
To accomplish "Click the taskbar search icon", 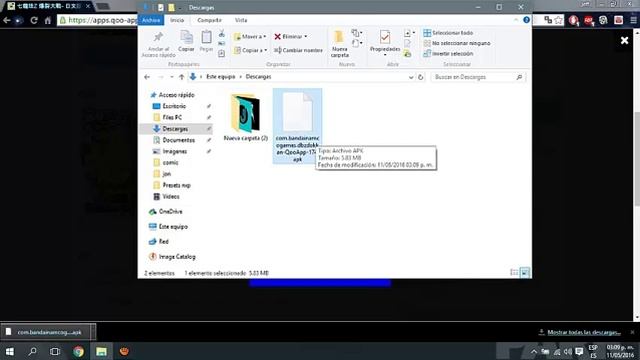I will 32,351.
